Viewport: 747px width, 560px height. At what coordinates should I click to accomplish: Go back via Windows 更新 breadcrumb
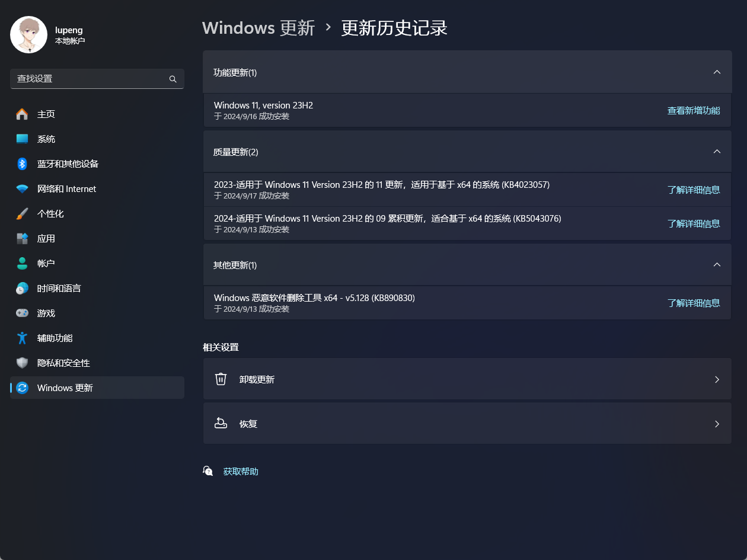[258, 28]
